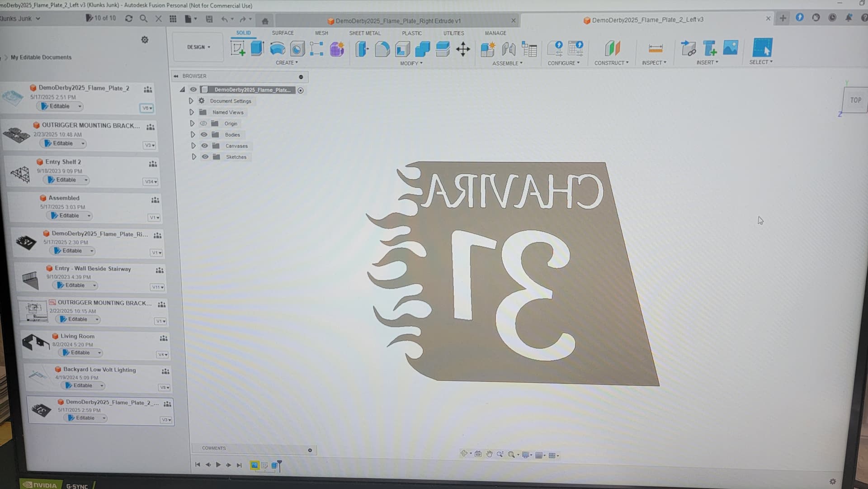The width and height of the screenshot is (868, 489).
Task: Open the DESIGN workspace selector
Action: coord(198,47)
